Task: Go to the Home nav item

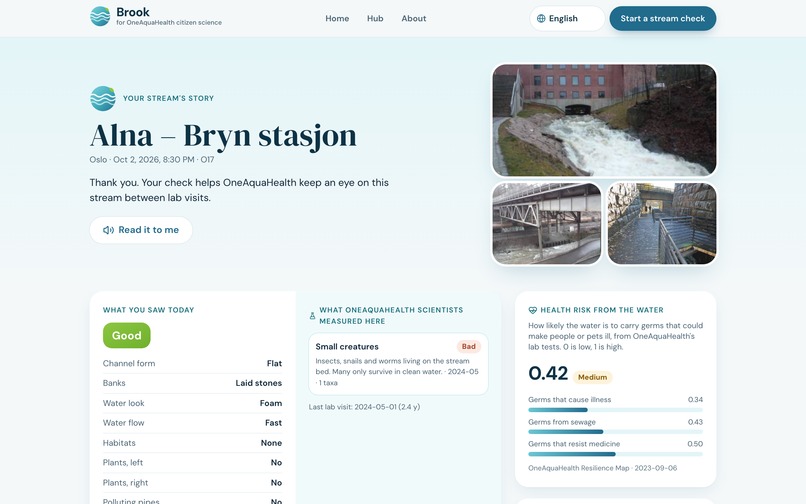Action: pos(337,19)
